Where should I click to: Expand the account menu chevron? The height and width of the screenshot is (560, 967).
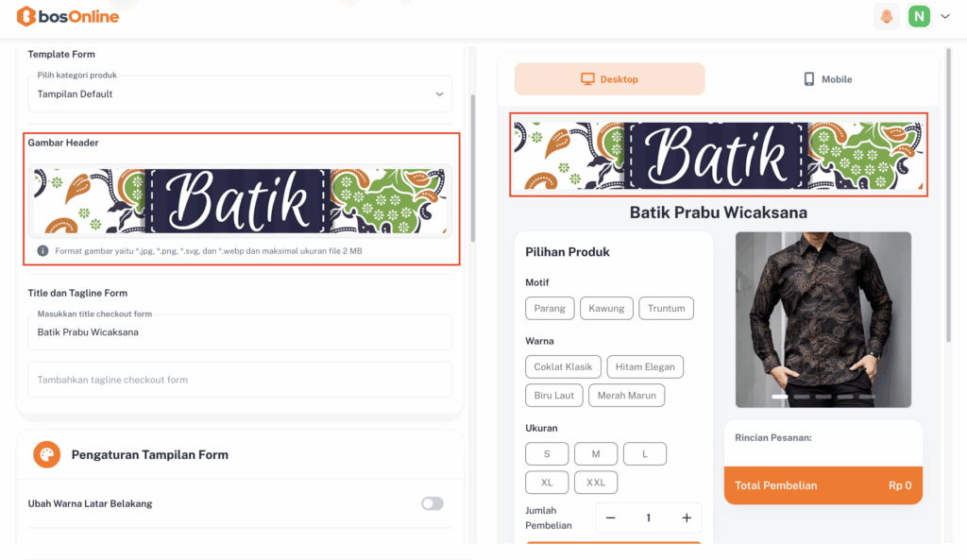tap(944, 17)
